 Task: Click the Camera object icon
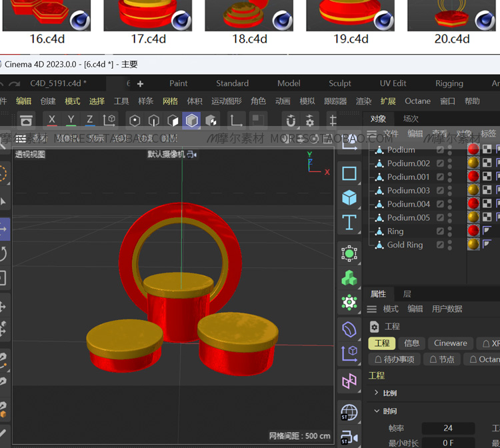click(x=349, y=438)
